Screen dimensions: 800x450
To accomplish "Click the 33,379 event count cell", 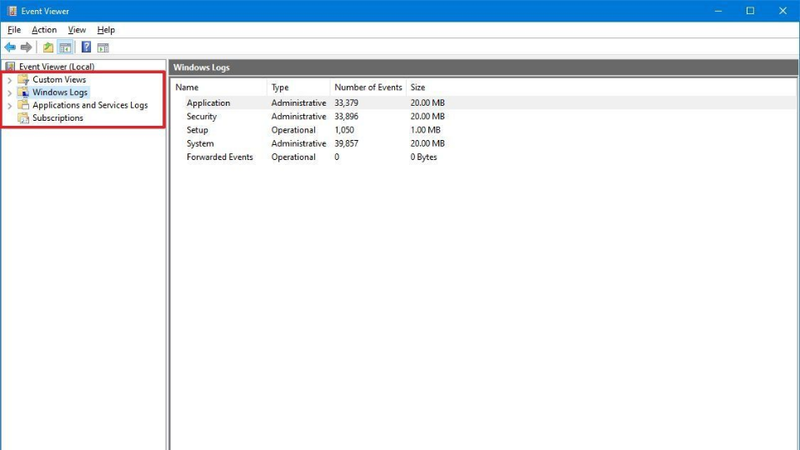I will pyautogui.click(x=346, y=103).
